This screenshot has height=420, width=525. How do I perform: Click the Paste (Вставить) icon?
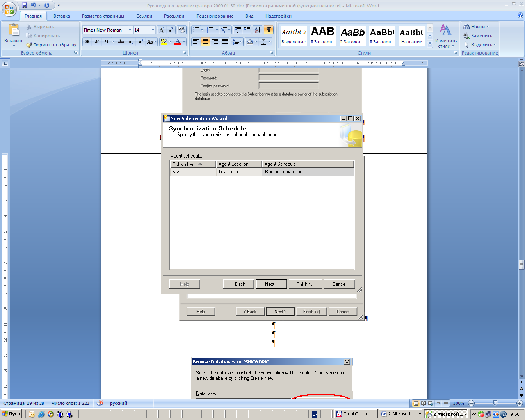coord(14,30)
